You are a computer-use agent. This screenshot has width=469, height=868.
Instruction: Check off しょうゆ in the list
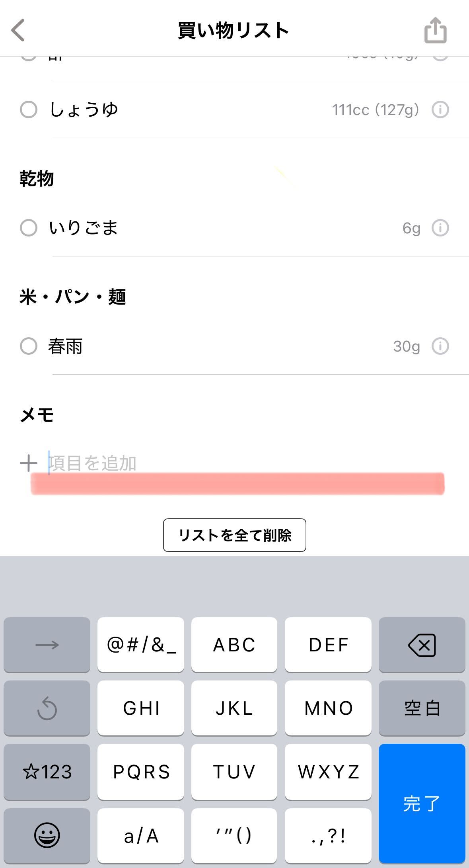pos(29,109)
